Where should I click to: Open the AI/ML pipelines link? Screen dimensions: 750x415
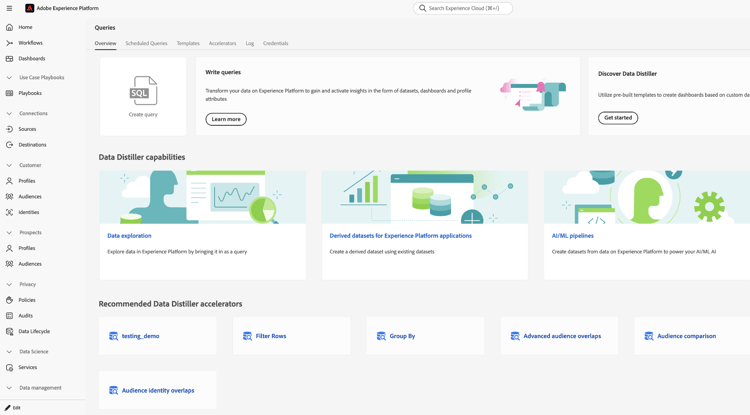(573, 236)
